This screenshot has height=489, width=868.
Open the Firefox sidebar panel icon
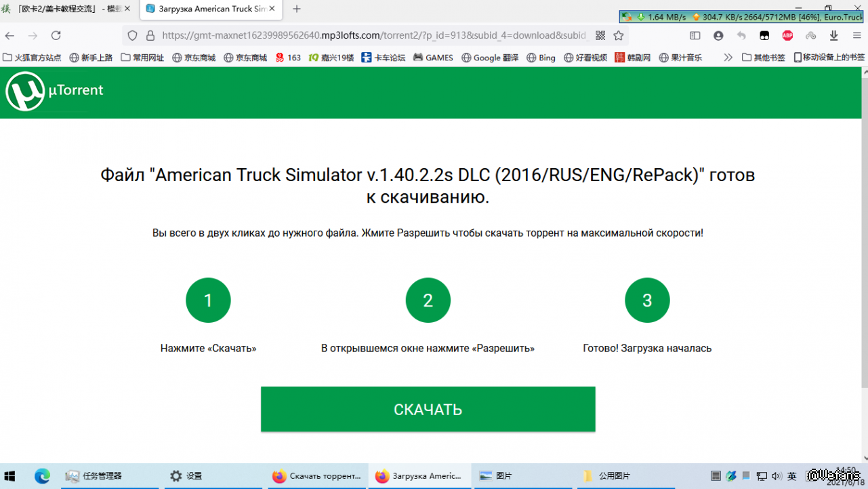(695, 35)
